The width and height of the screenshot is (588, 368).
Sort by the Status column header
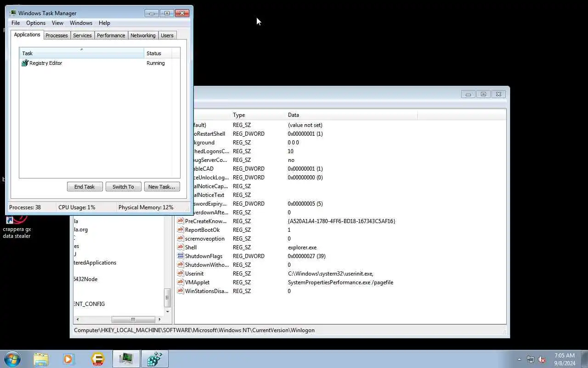pos(158,53)
